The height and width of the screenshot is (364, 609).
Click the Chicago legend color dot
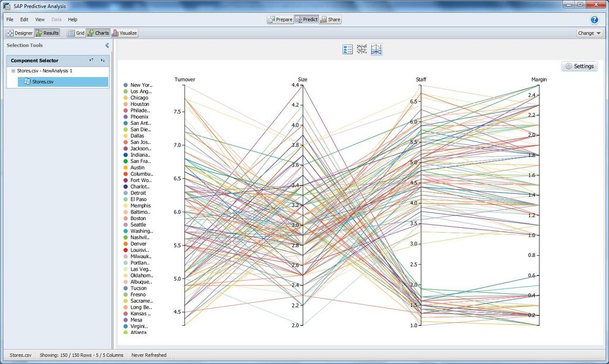[x=125, y=98]
